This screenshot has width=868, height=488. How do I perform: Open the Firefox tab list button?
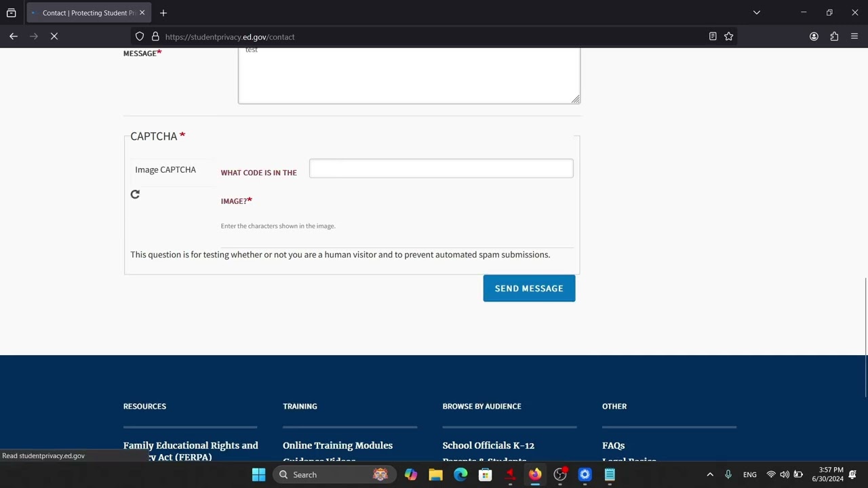[x=12, y=13]
